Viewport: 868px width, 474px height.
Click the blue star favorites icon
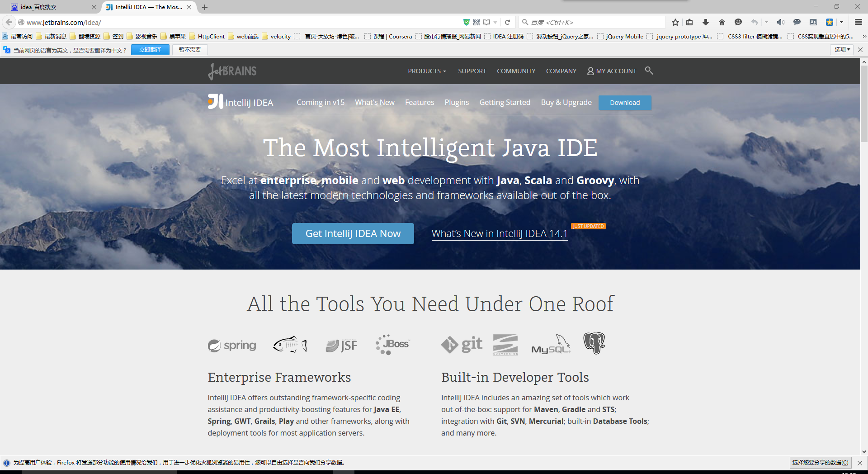(x=830, y=22)
